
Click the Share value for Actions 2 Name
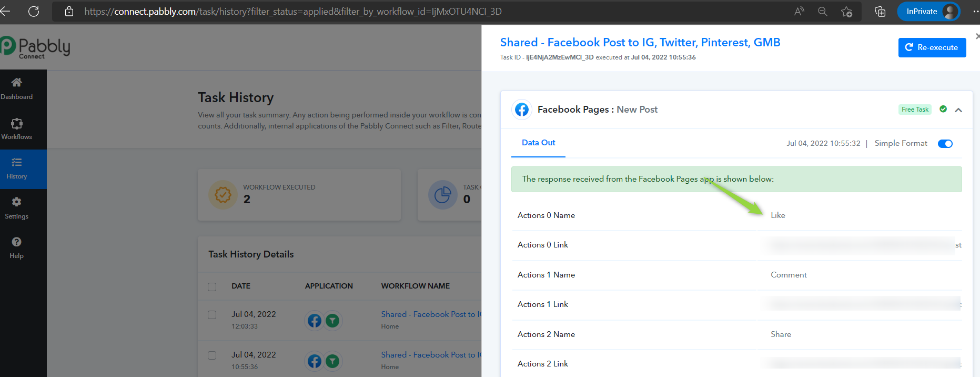[781, 334]
